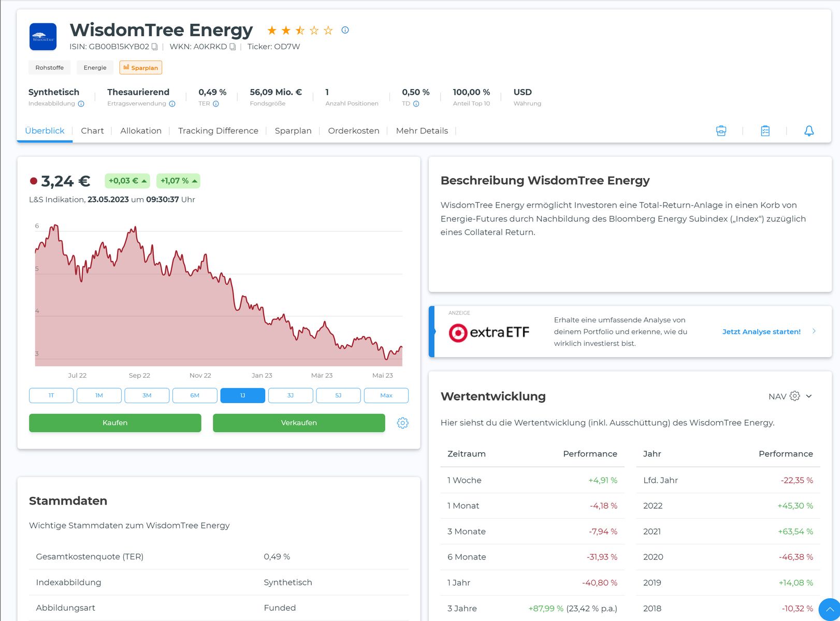Switch to the Tracking Difference tab

(218, 131)
